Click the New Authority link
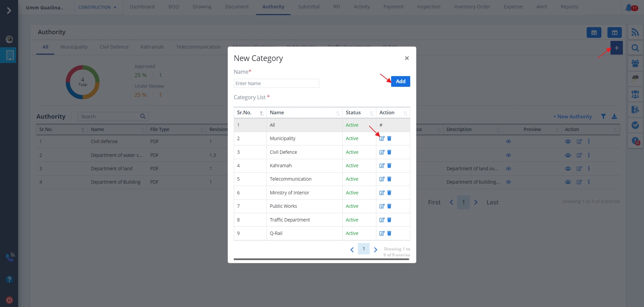The width and height of the screenshot is (644, 307). click(x=573, y=116)
